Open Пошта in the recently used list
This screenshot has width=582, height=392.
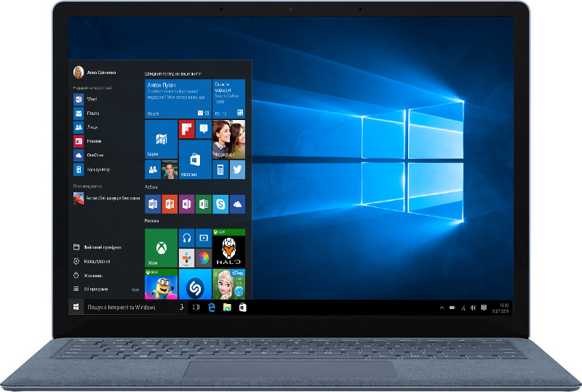(87, 113)
